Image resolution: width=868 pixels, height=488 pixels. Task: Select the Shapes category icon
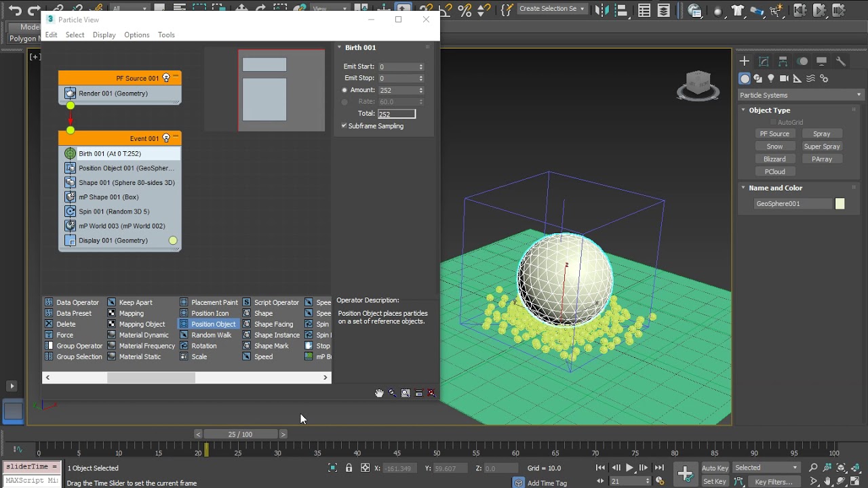click(x=758, y=79)
